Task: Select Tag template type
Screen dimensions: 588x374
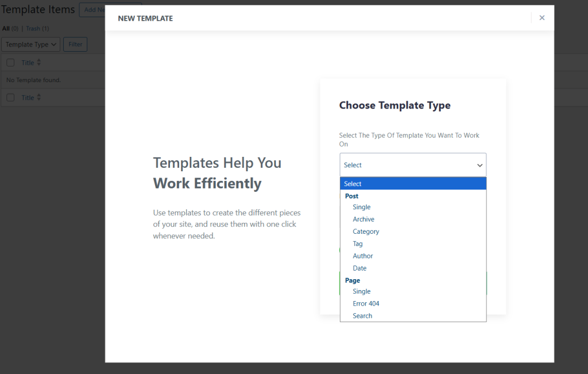Action: click(x=358, y=244)
